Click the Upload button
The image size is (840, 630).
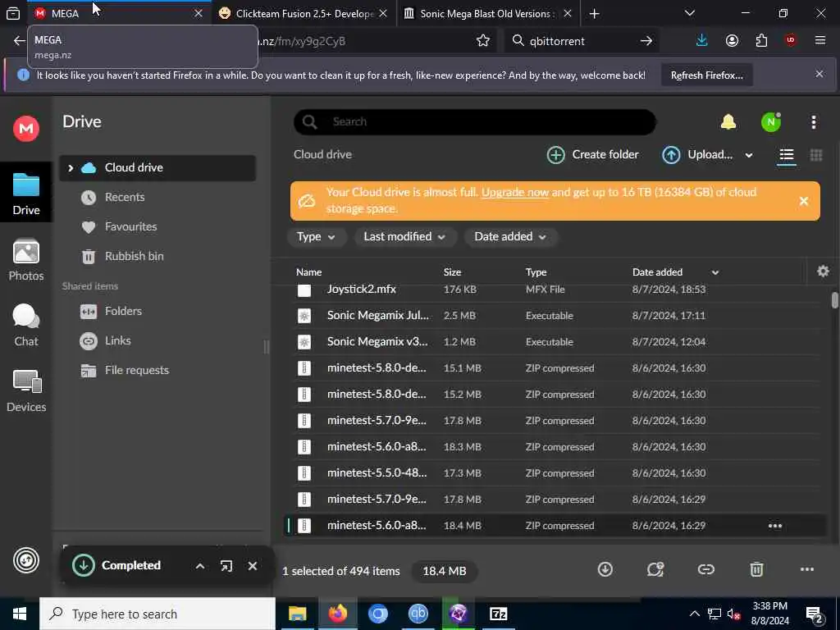point(697,155)
